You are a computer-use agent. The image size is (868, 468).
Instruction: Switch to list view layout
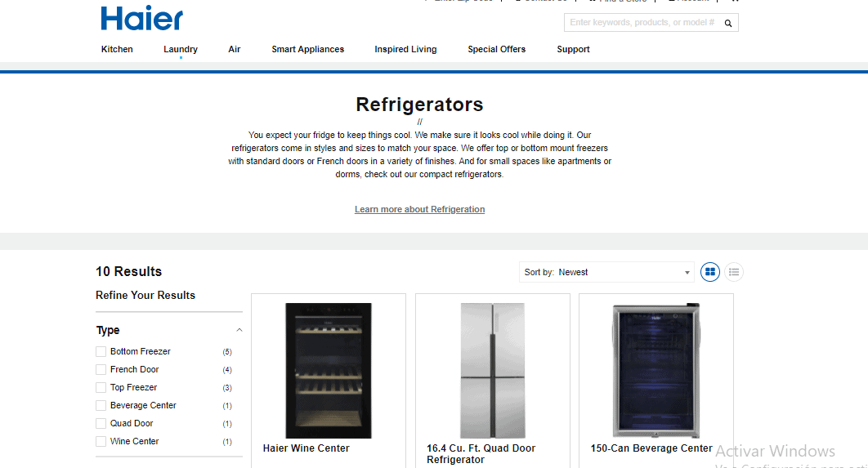point(734,272)
